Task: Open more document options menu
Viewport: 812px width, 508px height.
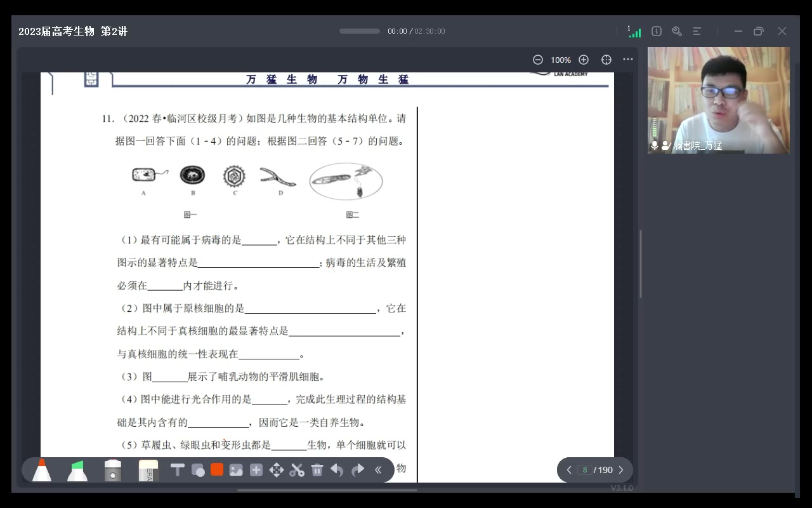Action: tap(628, 59)
